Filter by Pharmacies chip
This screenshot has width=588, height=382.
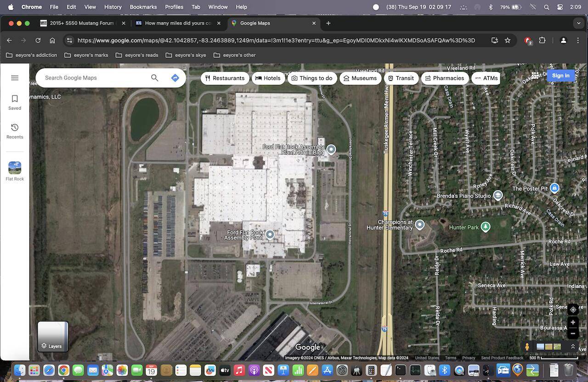pos(445,78)
